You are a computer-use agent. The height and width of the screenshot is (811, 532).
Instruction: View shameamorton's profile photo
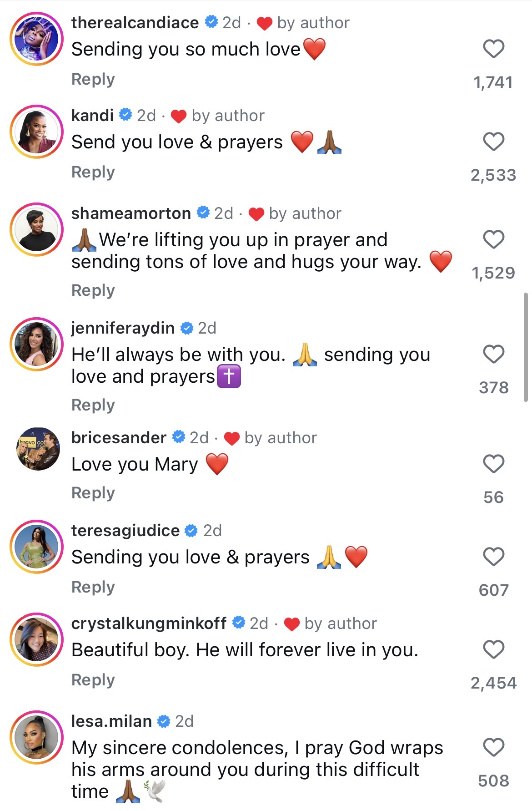(37, 229)
